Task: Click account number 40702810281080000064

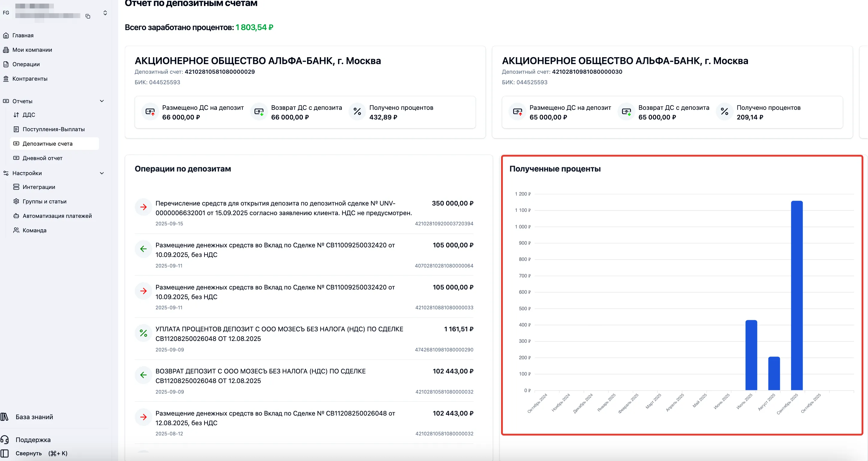Action: (x=444, y=266)
